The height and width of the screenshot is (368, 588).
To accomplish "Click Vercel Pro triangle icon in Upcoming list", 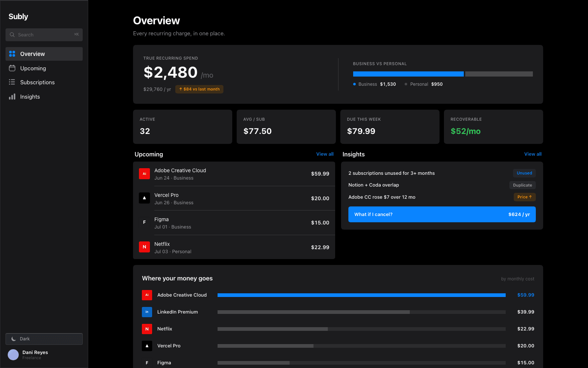I will (144, 198).
